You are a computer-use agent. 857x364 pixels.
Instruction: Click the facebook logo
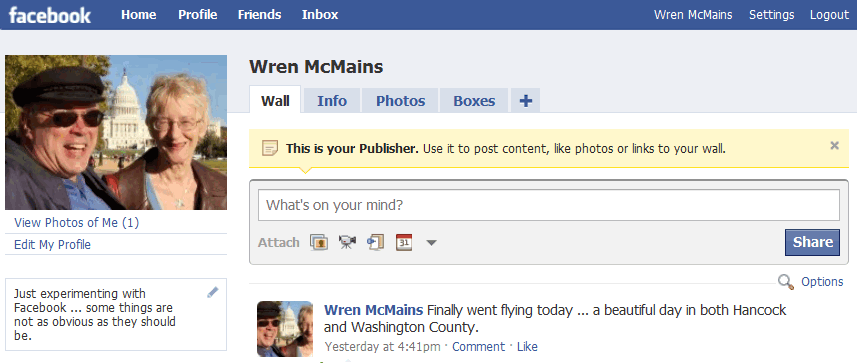(50, 15)
